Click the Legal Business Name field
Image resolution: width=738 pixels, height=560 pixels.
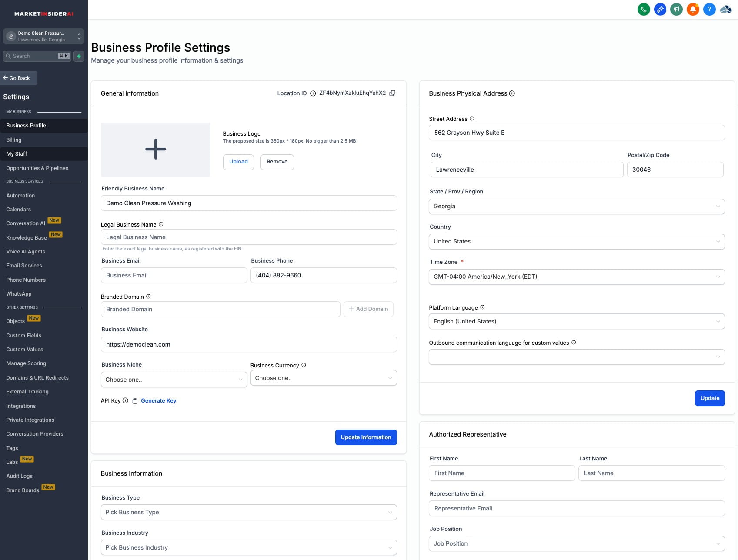click(x=248, y=237)
